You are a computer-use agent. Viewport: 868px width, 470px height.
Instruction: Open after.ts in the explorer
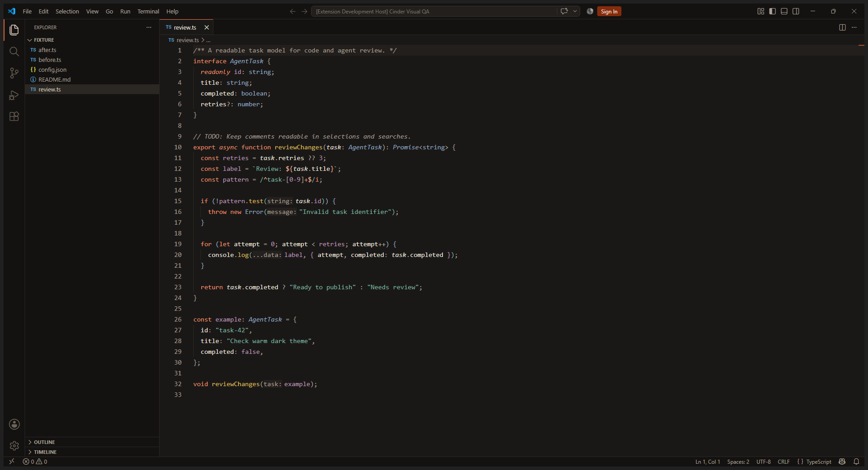92,50
